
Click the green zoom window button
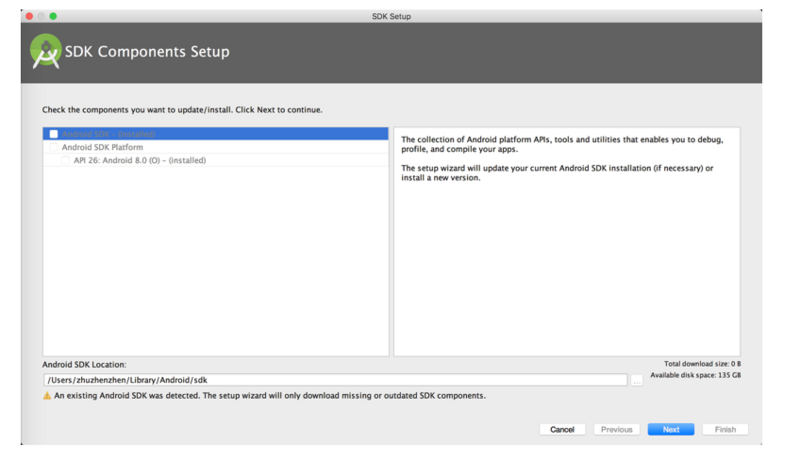pos(53,16)
